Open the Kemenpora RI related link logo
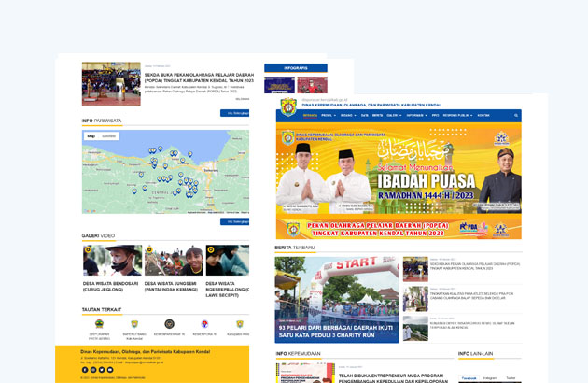 coord(204,324)
